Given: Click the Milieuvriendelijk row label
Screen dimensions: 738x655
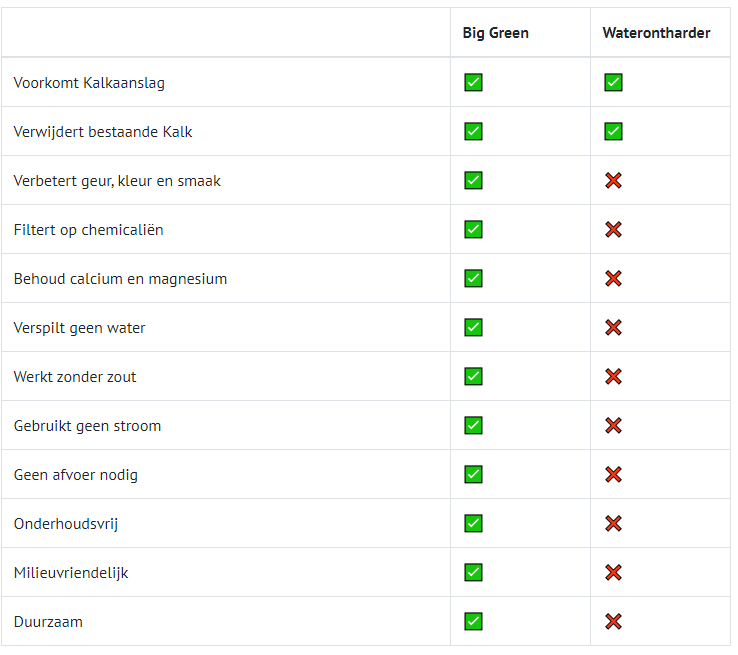Looking at the screenshot, I should (71, 573).
